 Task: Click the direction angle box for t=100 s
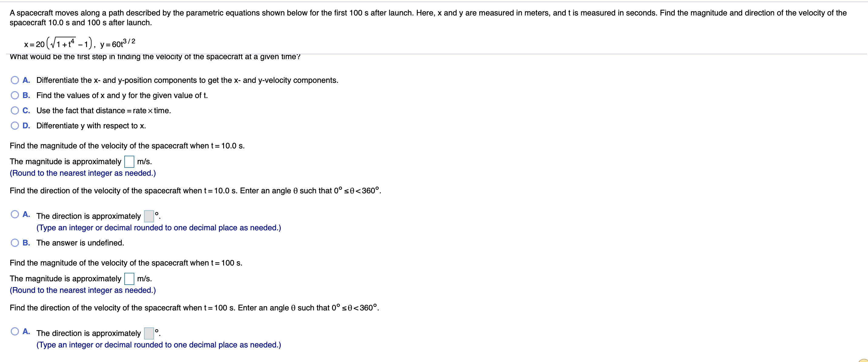click(x=149, y=333)
